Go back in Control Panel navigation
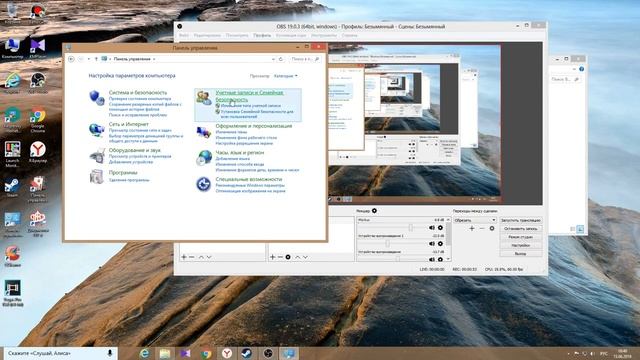The image size is (640, 360). coord(71,59)
